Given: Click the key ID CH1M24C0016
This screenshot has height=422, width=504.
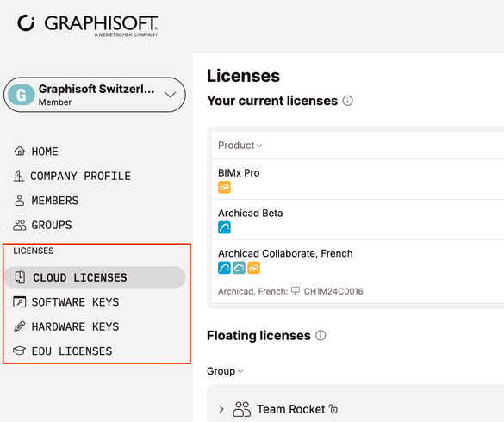Looking at the screenshot, I should (x=333, y=291).
